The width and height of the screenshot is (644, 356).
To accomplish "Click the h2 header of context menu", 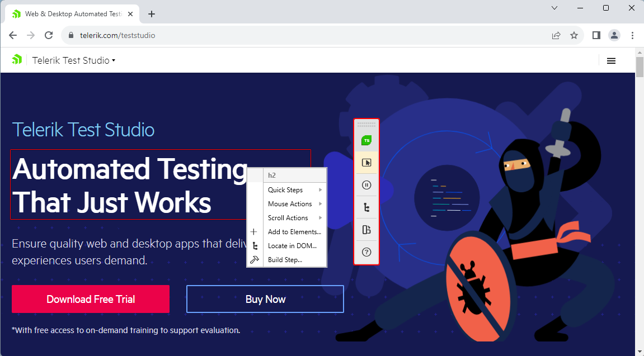I will (x=295, y=175).
